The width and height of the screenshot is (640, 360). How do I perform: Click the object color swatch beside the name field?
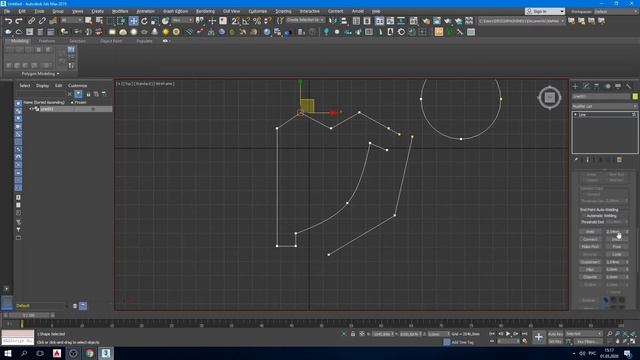pyautogui.click(x=635, y=96)
